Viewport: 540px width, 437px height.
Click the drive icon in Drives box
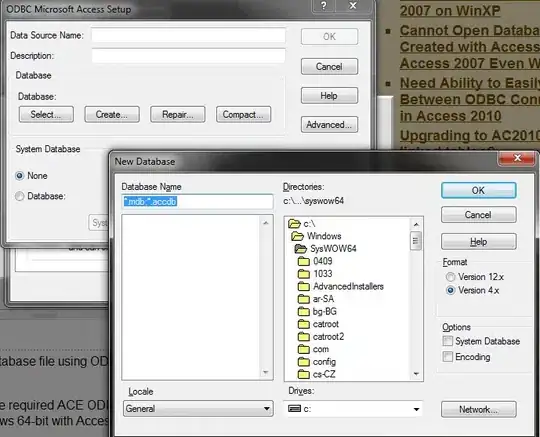pyautogui.click(x=294, y=409)
